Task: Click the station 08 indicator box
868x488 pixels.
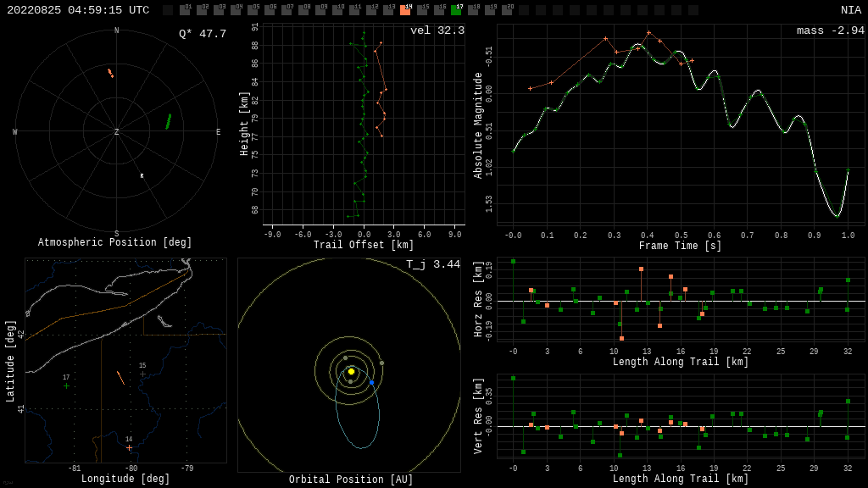Action: (304, 10)
